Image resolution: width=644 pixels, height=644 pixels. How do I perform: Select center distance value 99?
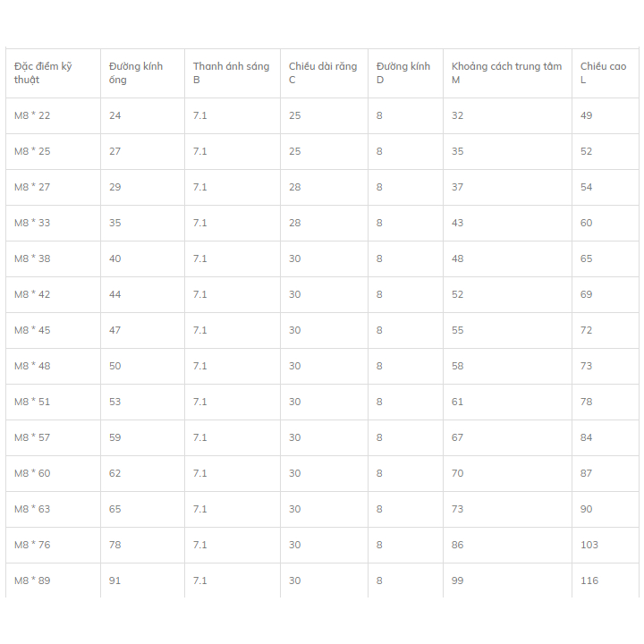tap(458, 580)
